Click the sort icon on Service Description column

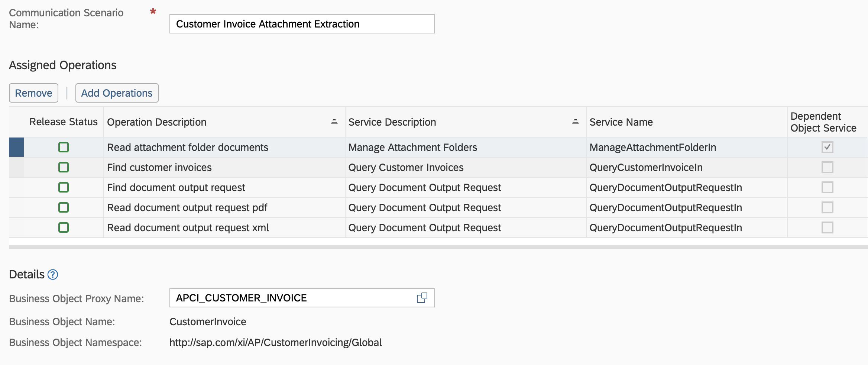coord(575,122)
